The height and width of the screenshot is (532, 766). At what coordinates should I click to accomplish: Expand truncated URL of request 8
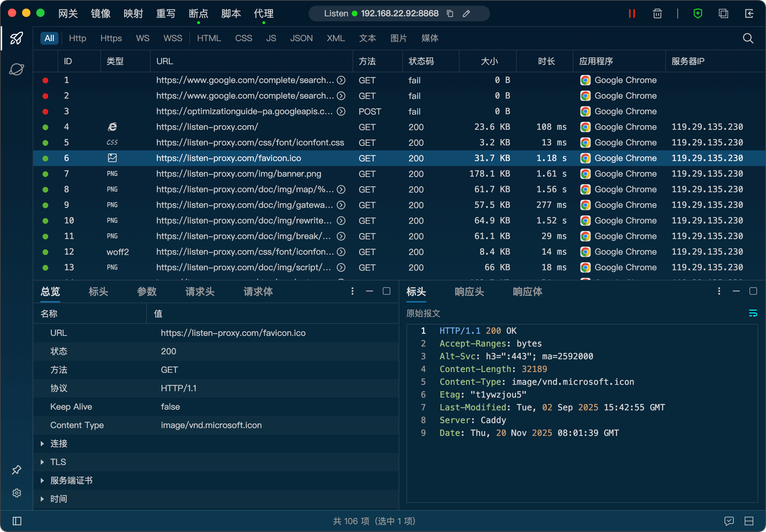coord(341,189)
